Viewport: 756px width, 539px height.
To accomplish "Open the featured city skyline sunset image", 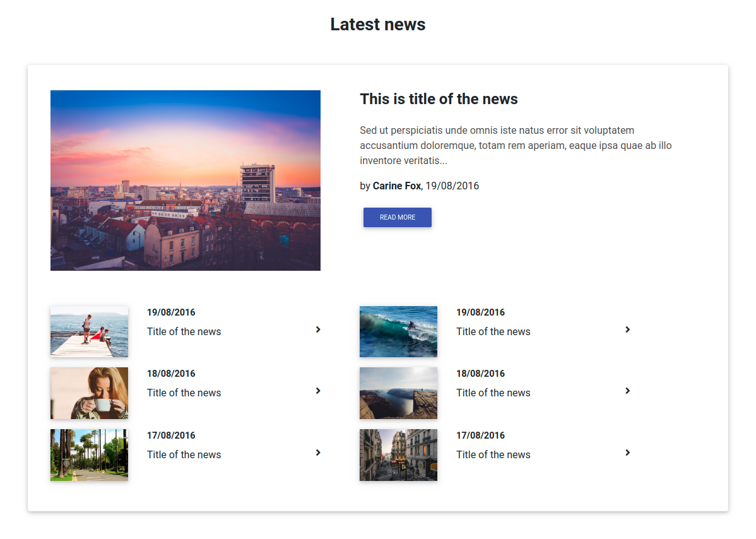I will tap(186, 181).
